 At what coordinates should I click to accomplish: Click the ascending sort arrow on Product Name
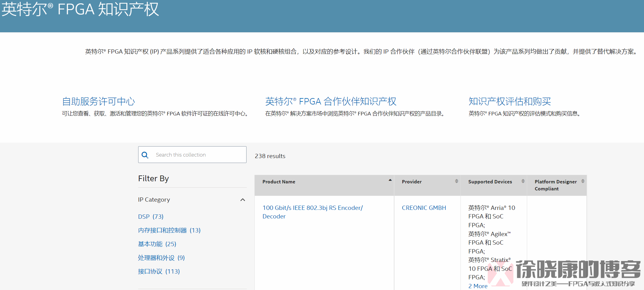pos(390,180)
